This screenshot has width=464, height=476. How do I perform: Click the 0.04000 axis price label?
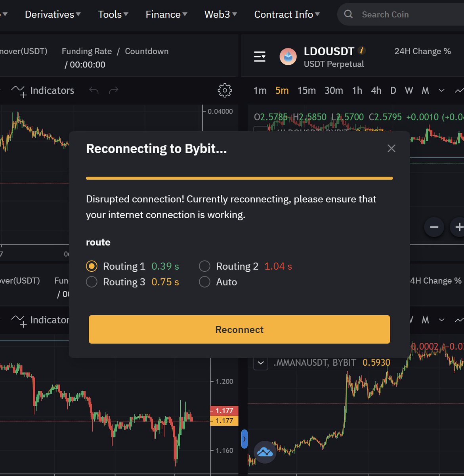click(x=220, y=111)
